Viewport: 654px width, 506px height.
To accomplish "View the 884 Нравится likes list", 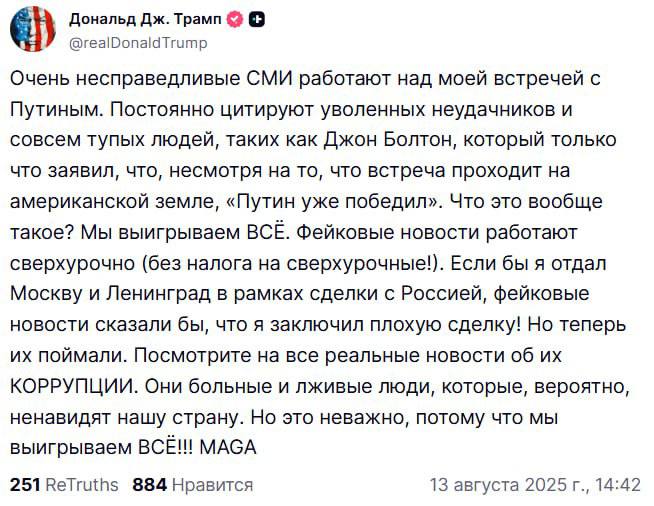I will (193, 485).
